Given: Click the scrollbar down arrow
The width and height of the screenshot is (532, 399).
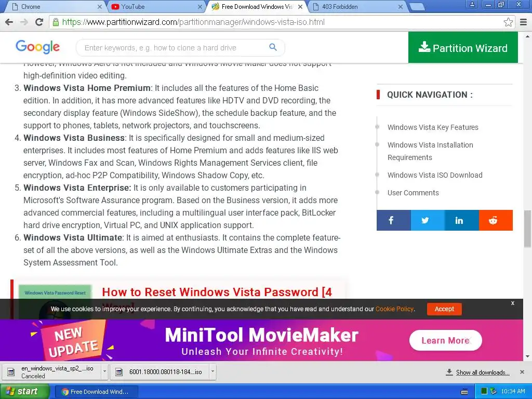Looking at the screenshot, I should click(x=527, y=356).
